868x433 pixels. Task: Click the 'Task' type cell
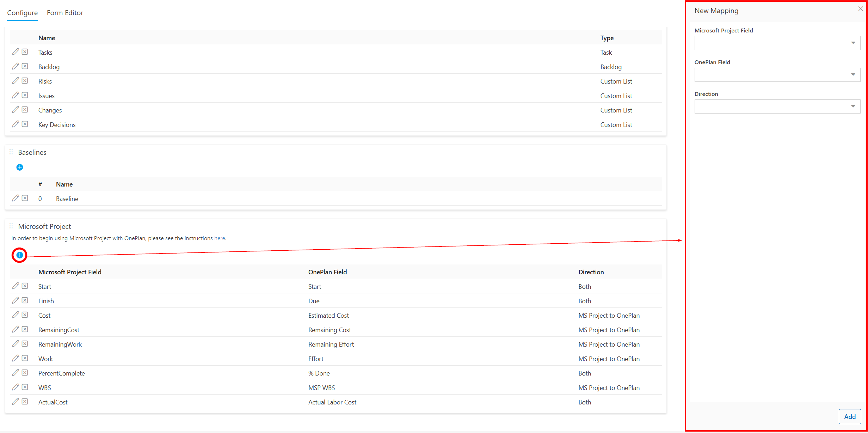click(606, 53)
